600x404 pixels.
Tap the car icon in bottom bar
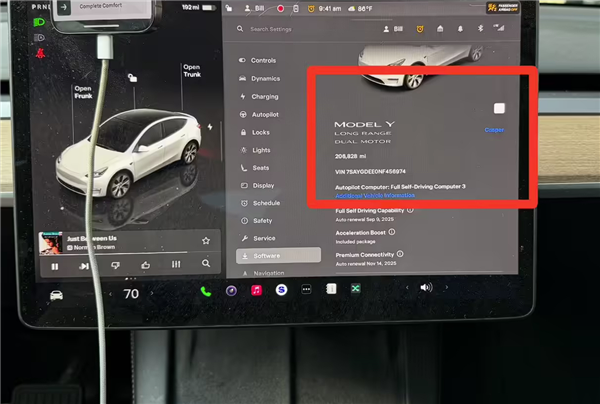pos(56,294)
